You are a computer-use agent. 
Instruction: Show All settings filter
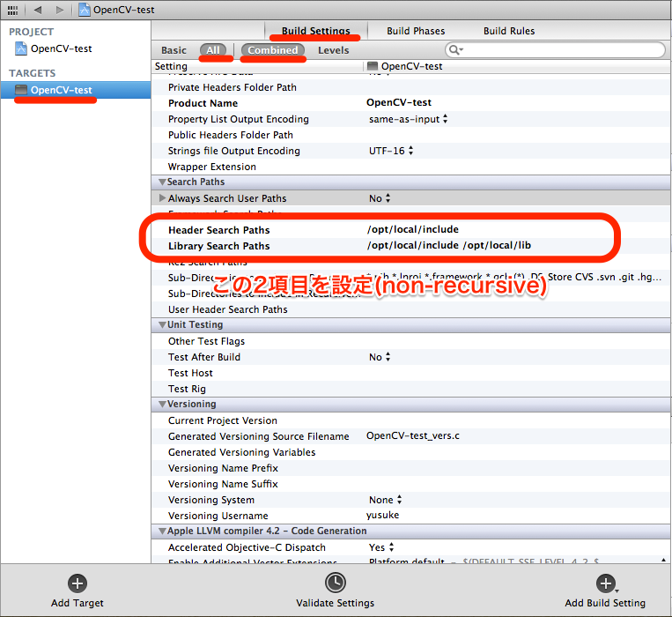click(213, 50)
